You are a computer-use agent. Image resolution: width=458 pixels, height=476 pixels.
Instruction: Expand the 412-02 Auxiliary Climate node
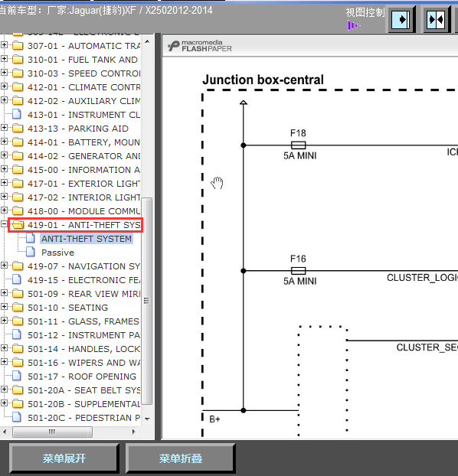pyautogui.click(x=4, y=100)
